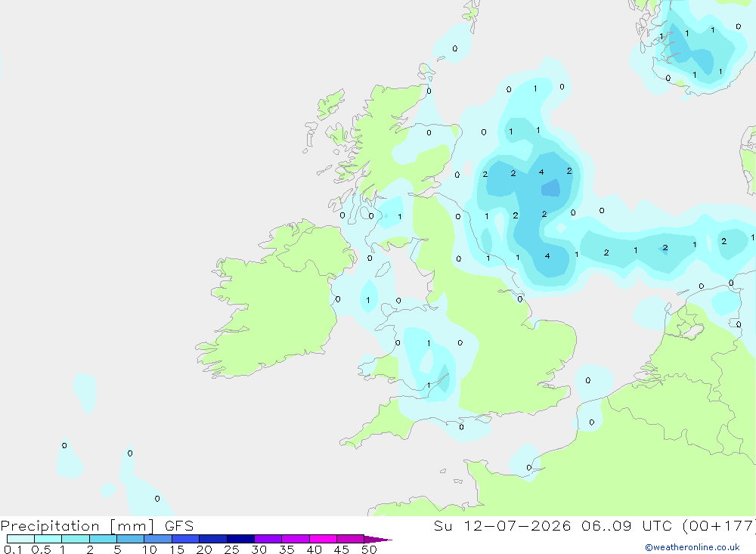Click the legend label "15"
Viewport: 756px width, 554px height.
pos(177,549)
